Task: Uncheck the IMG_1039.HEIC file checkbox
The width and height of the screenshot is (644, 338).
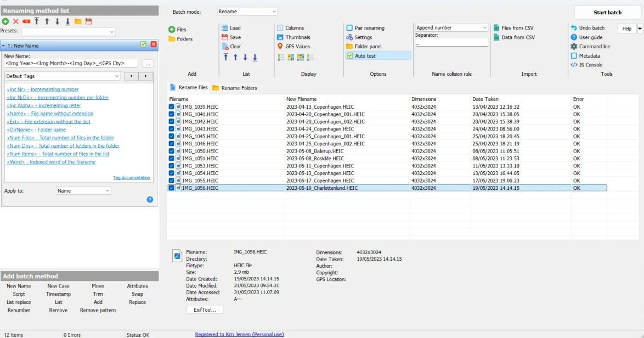Action: click(x=171, y=107)
